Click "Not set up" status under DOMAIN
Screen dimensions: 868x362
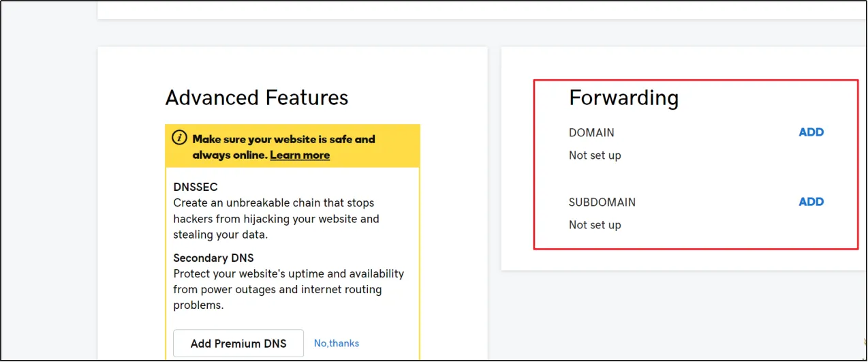coord(595,155)
